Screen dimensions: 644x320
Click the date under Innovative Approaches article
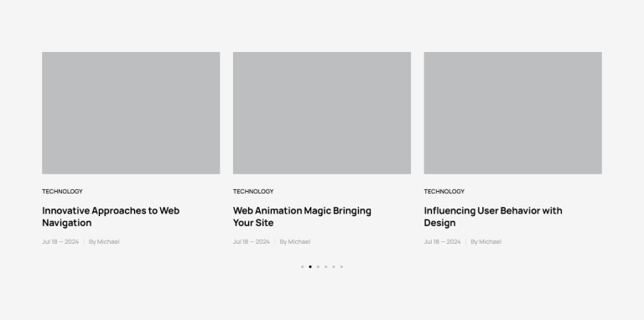[60, 241]
